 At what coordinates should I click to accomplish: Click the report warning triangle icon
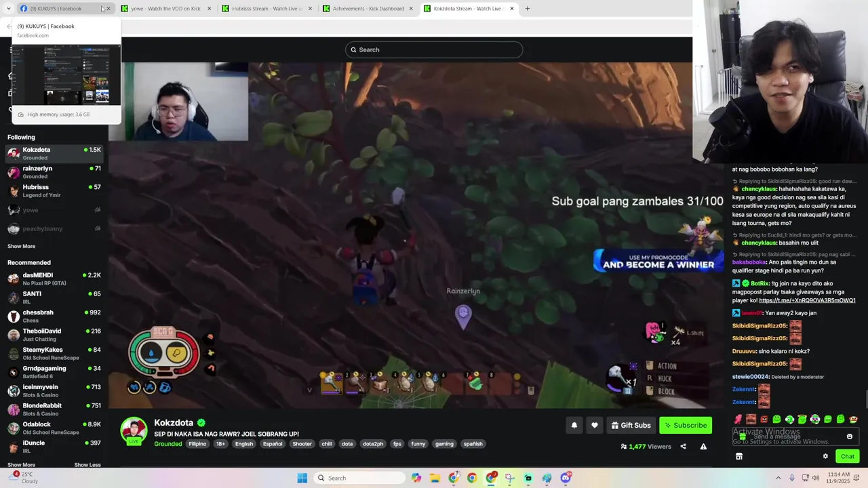[x=703, y=447]
